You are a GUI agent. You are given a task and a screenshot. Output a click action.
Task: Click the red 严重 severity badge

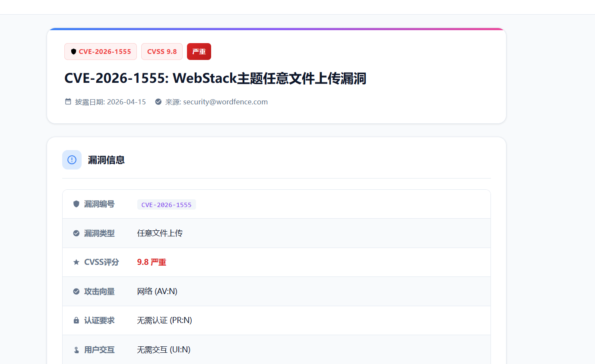tap(199, 52)
